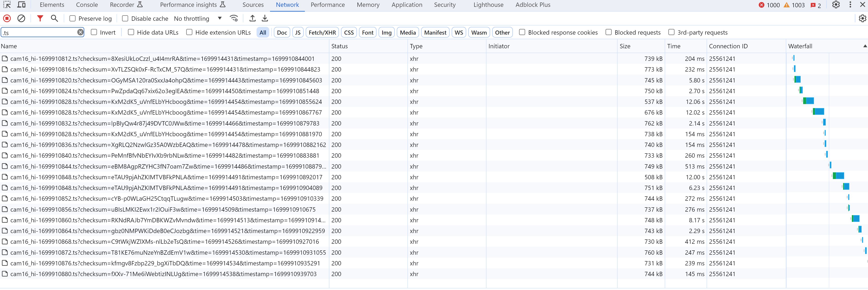
Task: Open network conditions wifi icon
Action: pyautogui.click(x=234, y=18)
